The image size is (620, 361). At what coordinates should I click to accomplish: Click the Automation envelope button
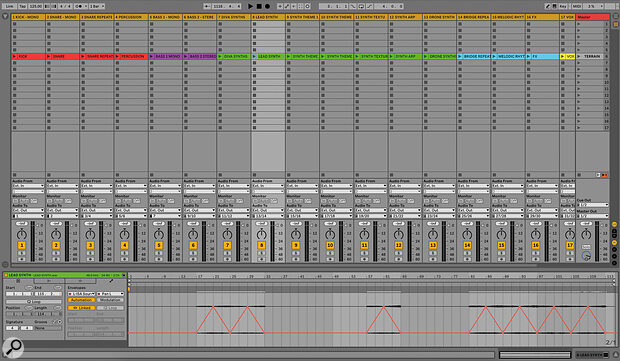coord(81,301)
